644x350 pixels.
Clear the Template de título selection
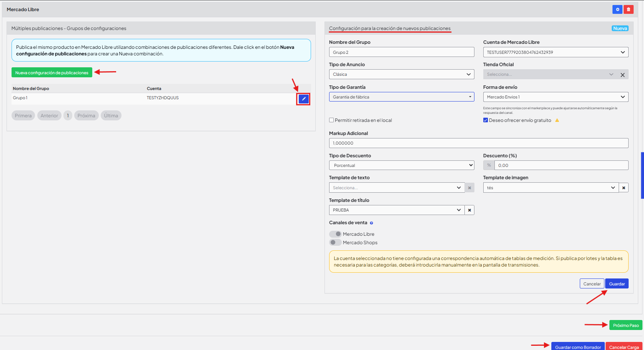tap(469, 210)
